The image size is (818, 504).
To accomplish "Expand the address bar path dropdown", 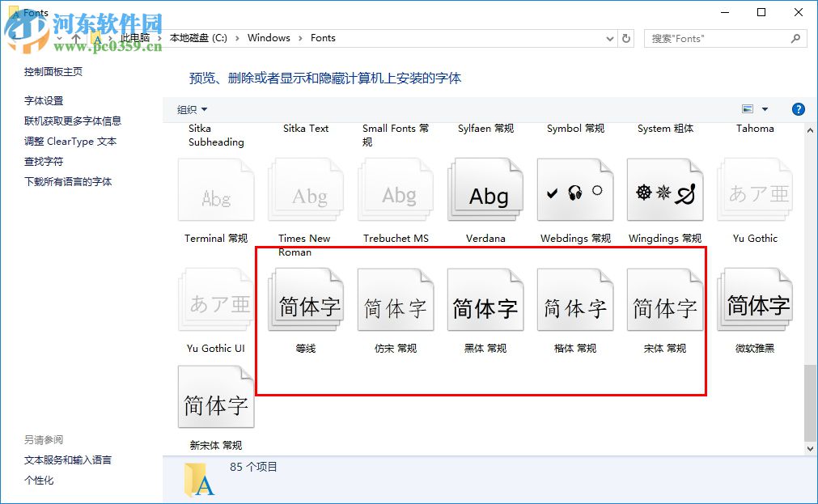I will pos(609,38).
